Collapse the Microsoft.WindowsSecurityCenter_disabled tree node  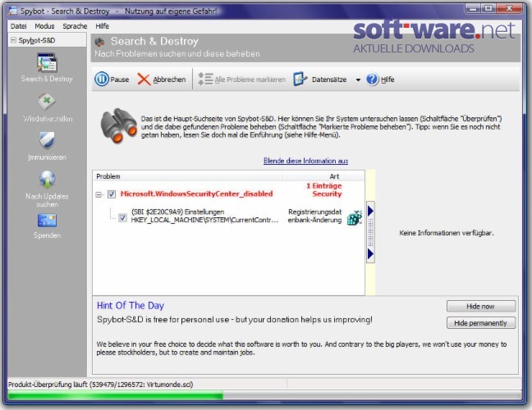tap(99, 194)
